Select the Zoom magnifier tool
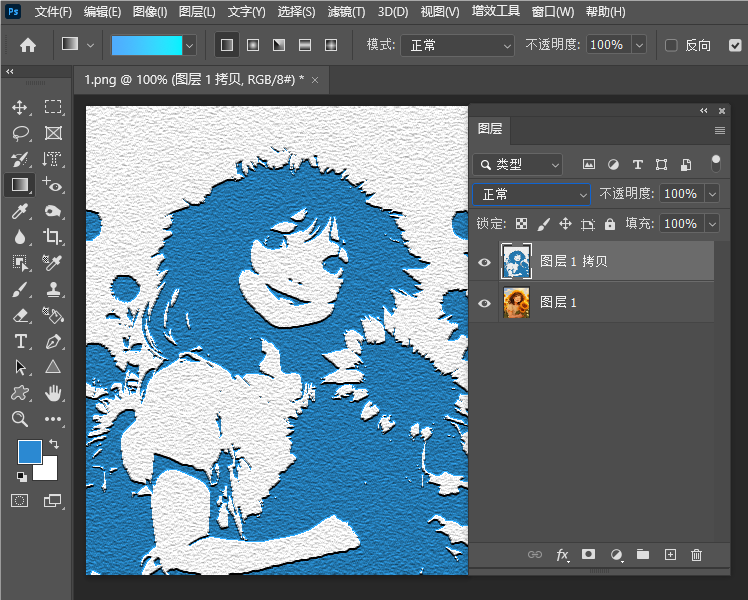 point(20,419)
